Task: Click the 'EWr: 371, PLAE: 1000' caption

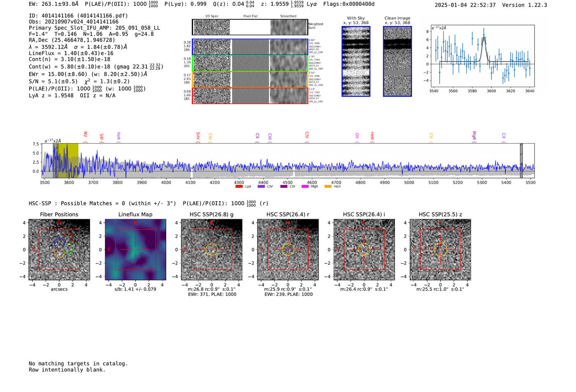Action: (x=212, y=295)
